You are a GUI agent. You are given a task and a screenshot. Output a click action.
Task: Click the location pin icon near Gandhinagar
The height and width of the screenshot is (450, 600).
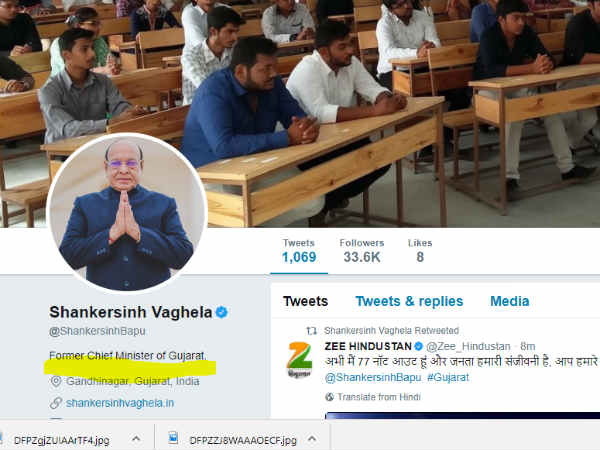pyautogui.click(x=56, y=381)
